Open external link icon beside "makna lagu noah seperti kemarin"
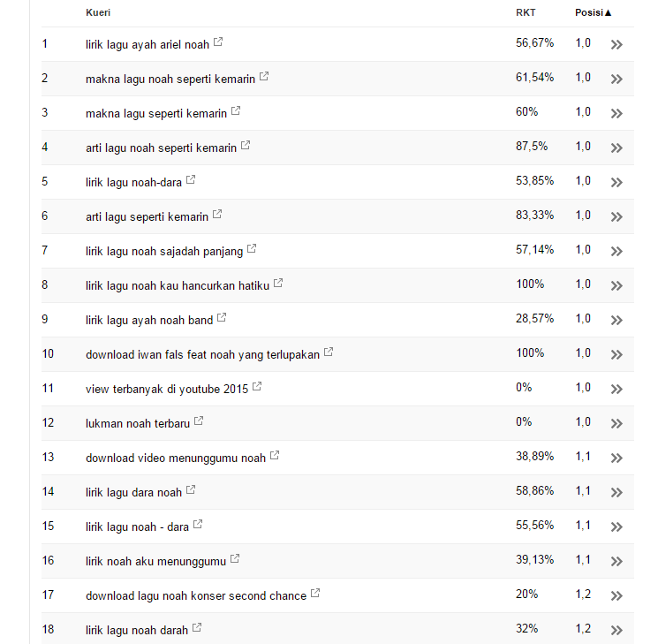658x644 pixels. (264, 77)
